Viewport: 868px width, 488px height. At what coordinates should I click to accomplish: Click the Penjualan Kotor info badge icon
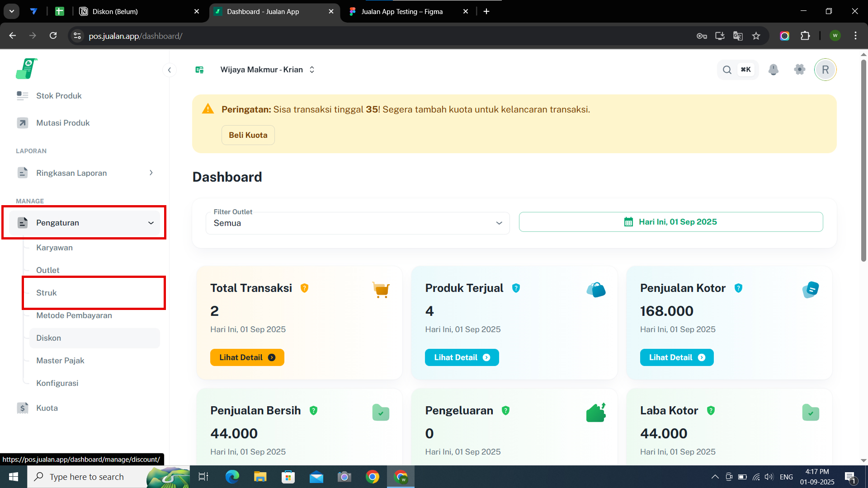(x=738, y=288)
